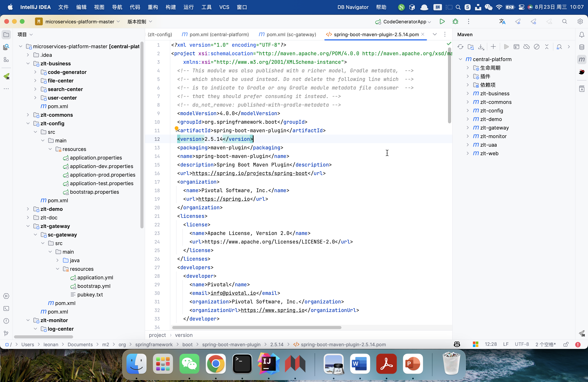Execute Maven goal icon
588x382 pixels.
(x=516, y=47)
